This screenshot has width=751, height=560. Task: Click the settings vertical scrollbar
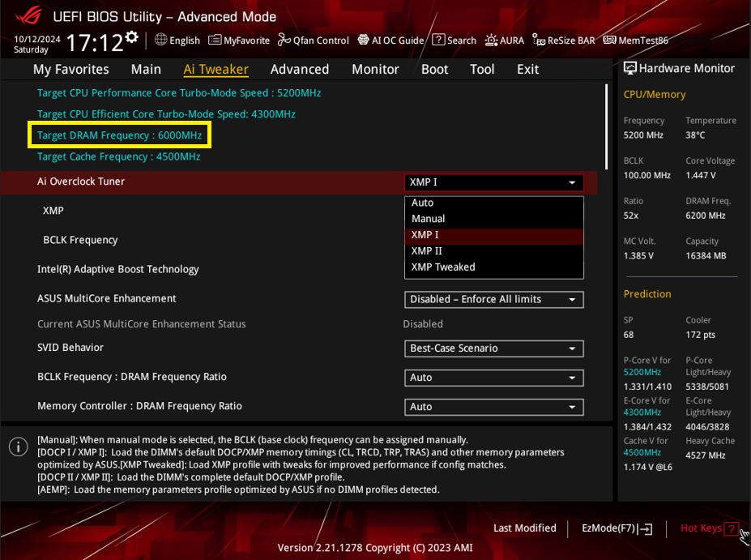click(606, 127)
